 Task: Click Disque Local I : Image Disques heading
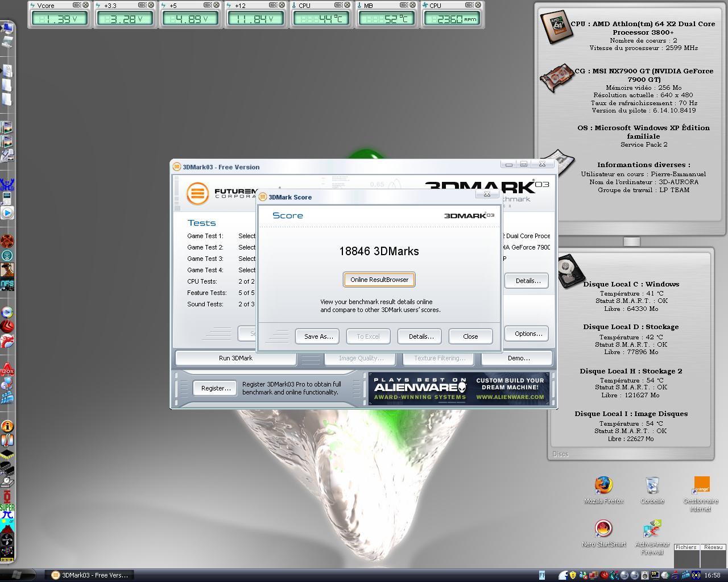(631, 414)
